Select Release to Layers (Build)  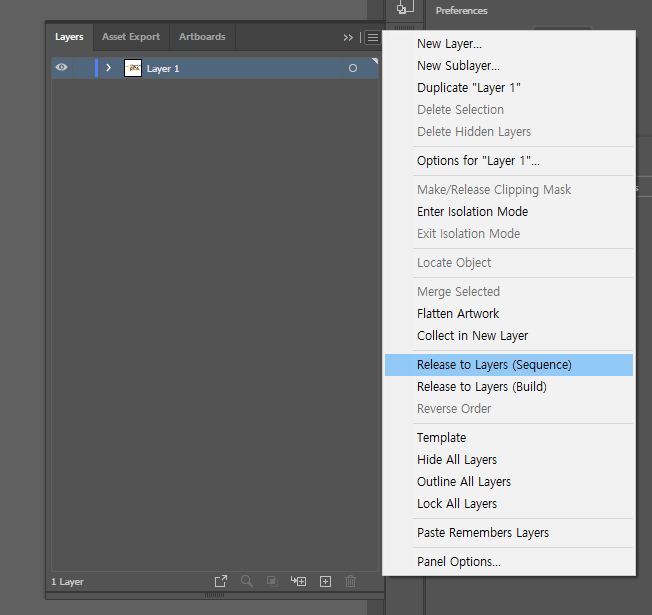[x=509, y=387]
